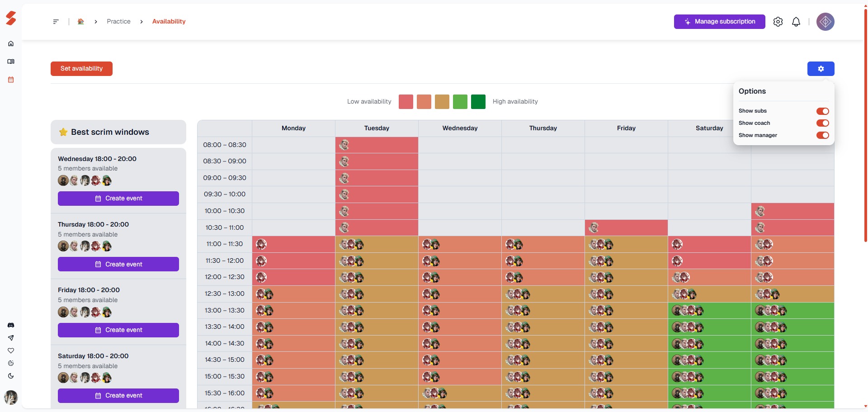Image resolution: width=868 pixels, height=412 pixels.
Task: Go to home via breadcrumb house icon
Action: (x=81, y=21)
